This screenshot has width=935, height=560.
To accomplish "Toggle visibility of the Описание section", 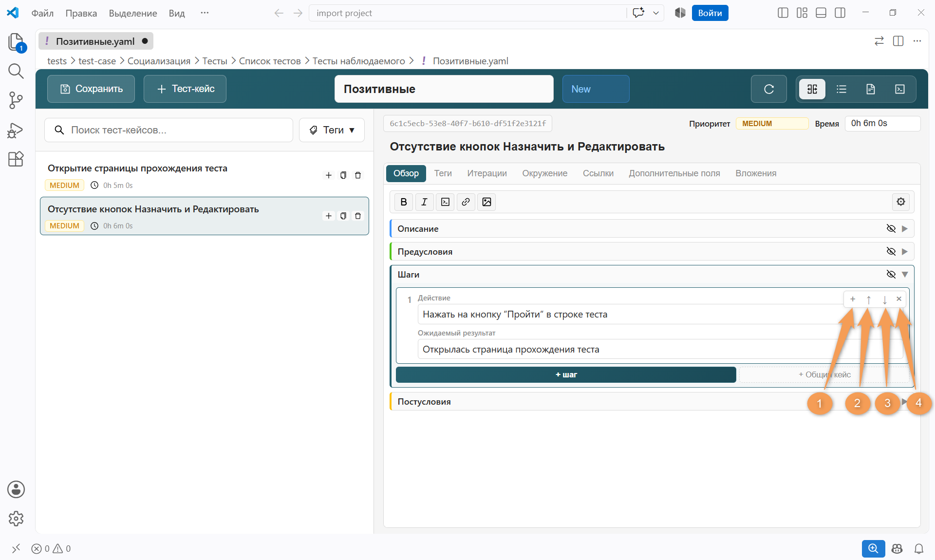I will [891, 228].
